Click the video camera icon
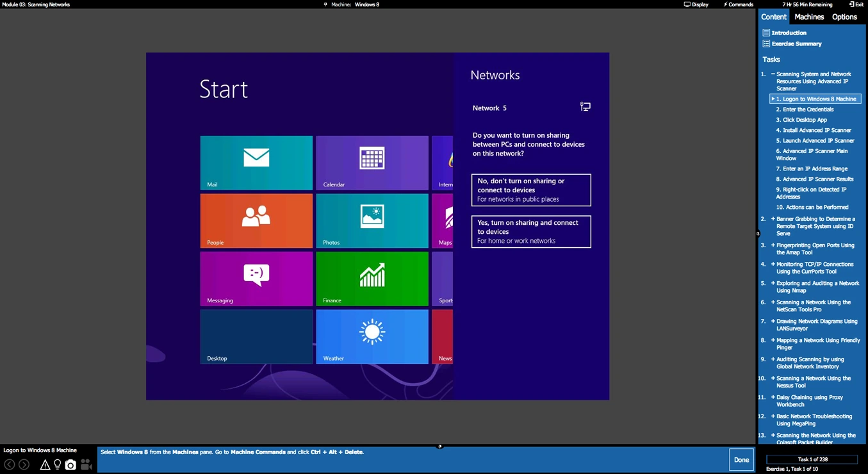Viewport: 868px width, 474px height. click(86, 465)
